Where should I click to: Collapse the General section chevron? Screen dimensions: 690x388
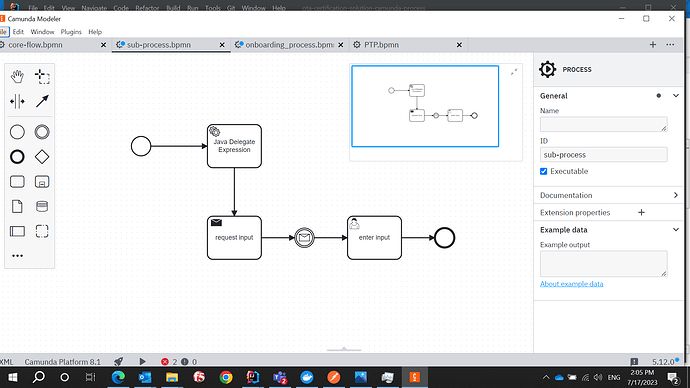pos(675,95)
